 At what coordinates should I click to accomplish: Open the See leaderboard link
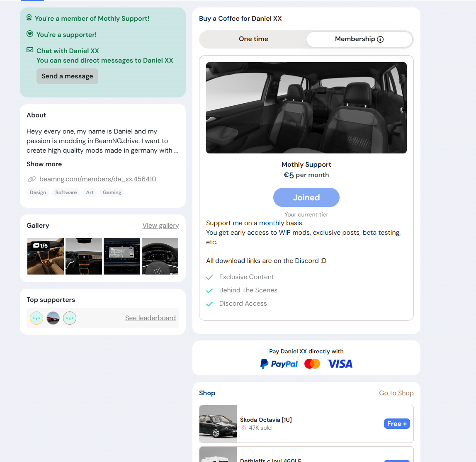point(150,318)
